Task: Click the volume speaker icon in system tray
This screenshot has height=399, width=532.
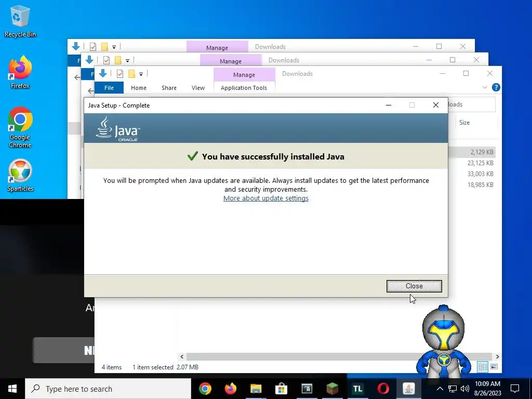Action: click(465, 389)
